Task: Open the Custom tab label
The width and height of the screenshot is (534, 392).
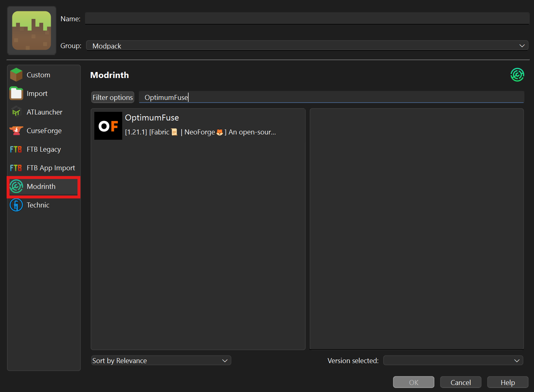Action: click(x=39, y=75)
